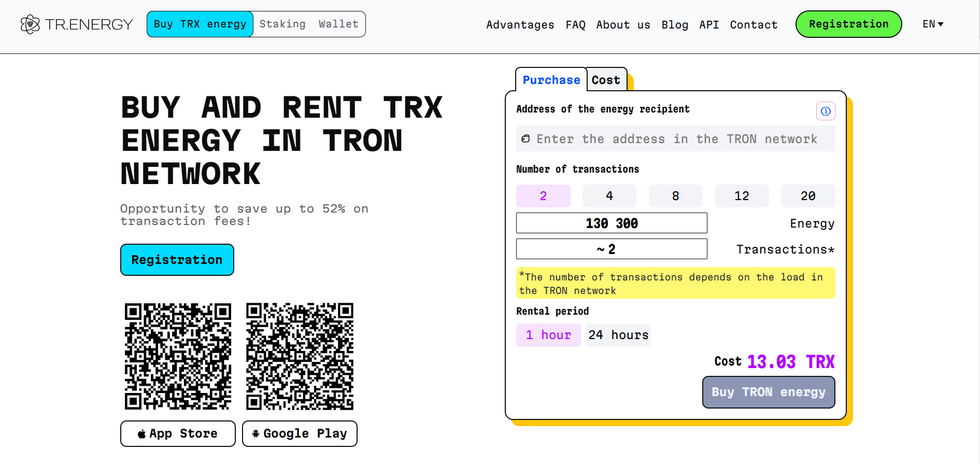The image size is (980, 464).
Task: Open FAQ page link
Action: click(575, 25)
